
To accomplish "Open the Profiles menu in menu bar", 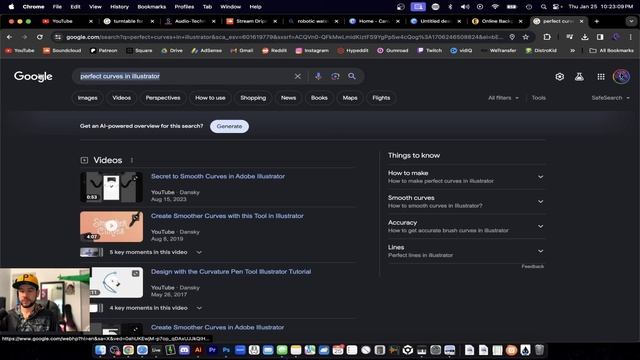I will click(184, 7).
